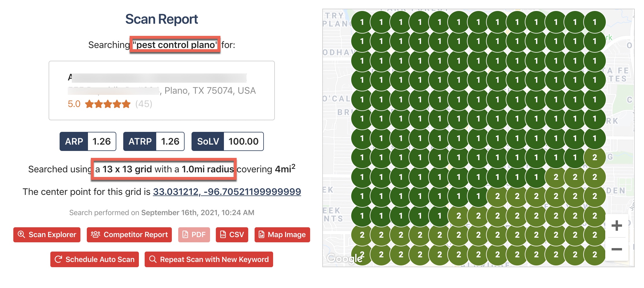
Task: Click the Repeat Scan search icon
Action: point(153,259)
